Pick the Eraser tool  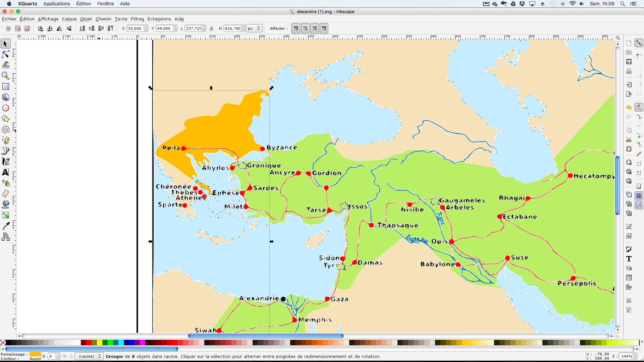(6, 194)
